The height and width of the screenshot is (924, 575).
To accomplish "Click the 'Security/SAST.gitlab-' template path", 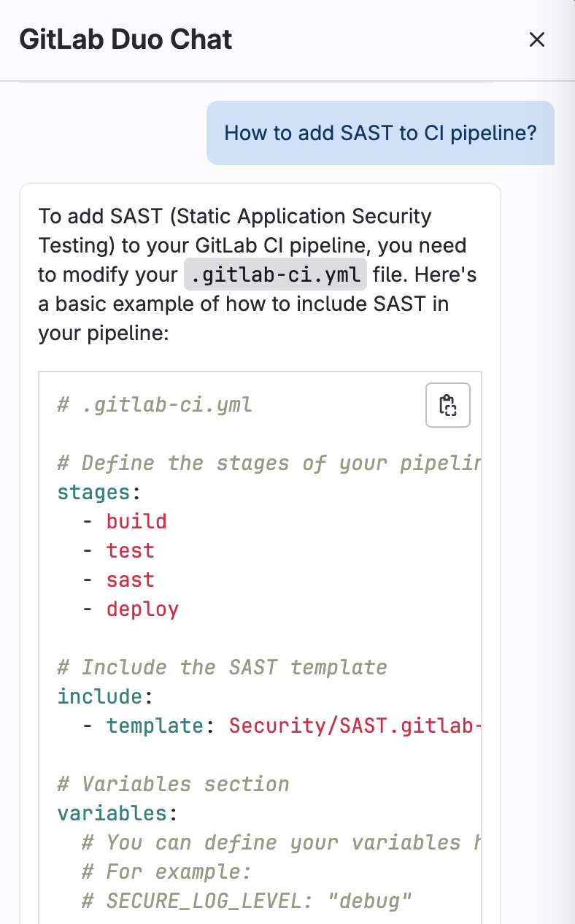I will point(355,725).
